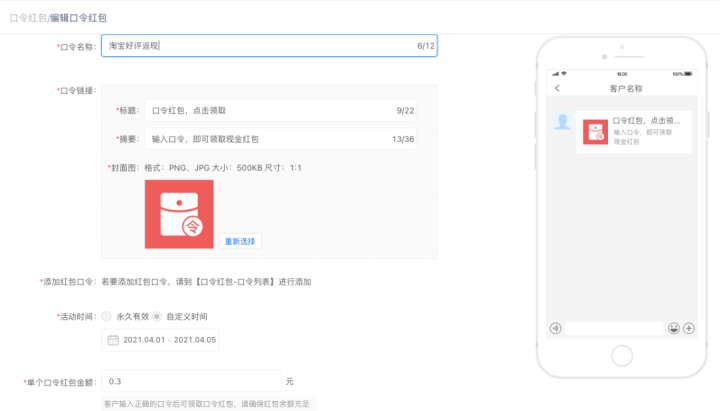Viewport: 720px width, 411px height.
Task: Click the user avatar in phone chat preview
Action: pos(563,122)
